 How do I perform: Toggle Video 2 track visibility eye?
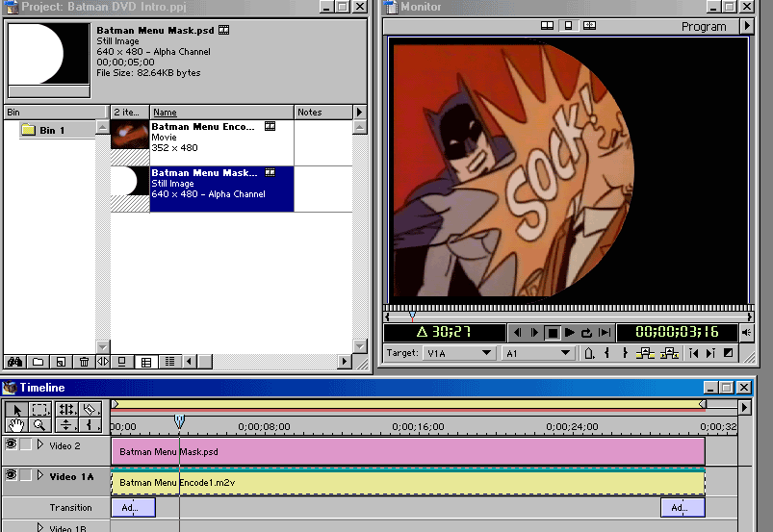point(11,444)
